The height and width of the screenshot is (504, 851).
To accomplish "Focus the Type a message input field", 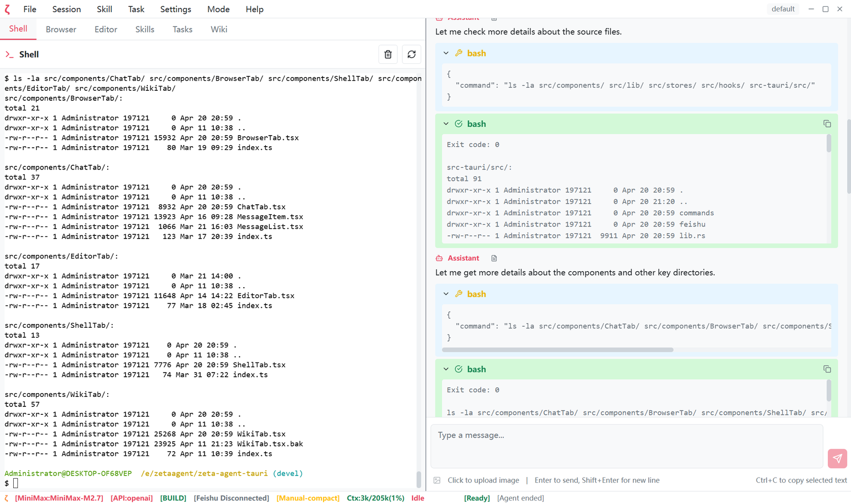I will pyautogui.click(x=626, y=446).
